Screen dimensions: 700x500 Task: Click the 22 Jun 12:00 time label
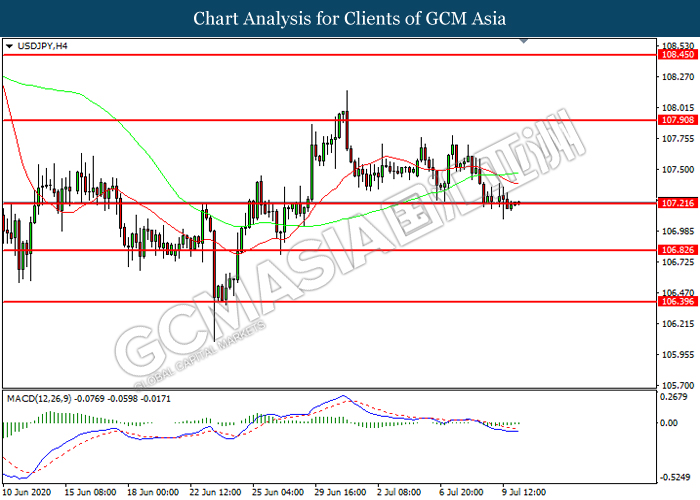pos(215,492)
